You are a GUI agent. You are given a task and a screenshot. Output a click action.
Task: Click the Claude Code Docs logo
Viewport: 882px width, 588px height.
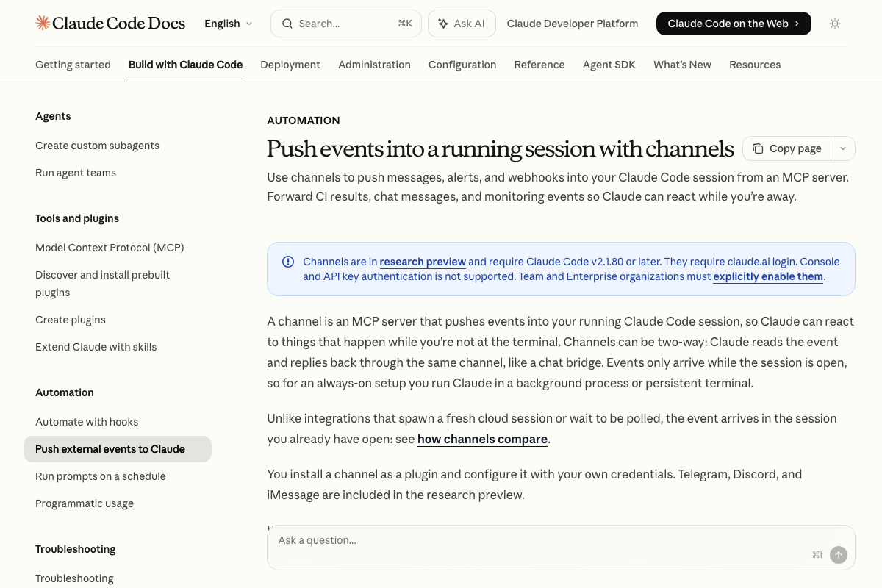pyautogui.click(x=110, y=23)
